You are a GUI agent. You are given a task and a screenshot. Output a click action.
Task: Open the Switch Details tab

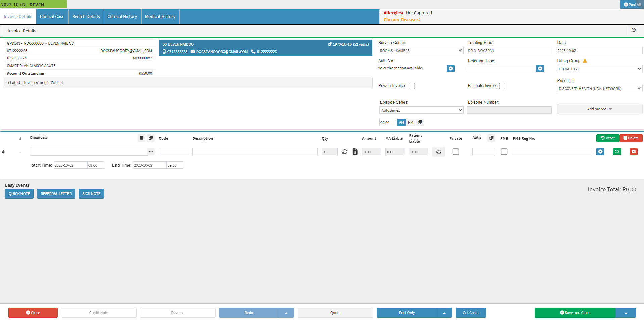(x=86, y=17)
